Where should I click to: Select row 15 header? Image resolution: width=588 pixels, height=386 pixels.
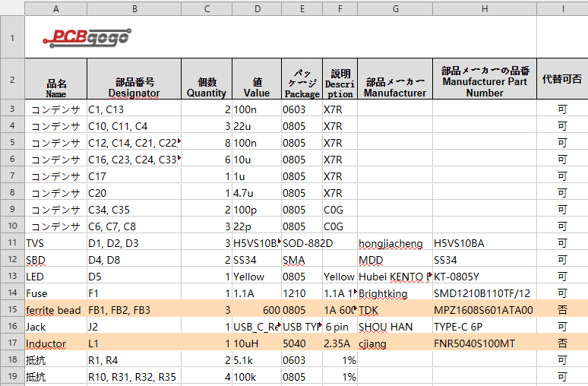pos(12,309)
